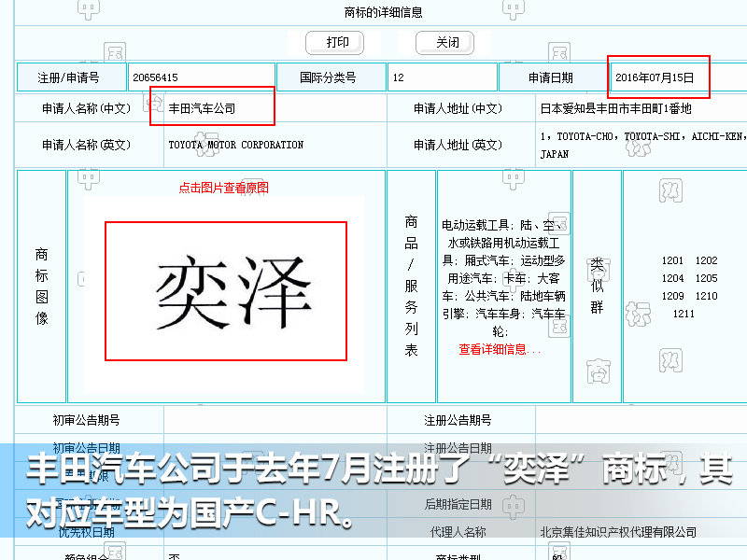This screenshot has height=560, width=747.
Task: Select the 申请人名称(英文) label
Action: point(86,145)
